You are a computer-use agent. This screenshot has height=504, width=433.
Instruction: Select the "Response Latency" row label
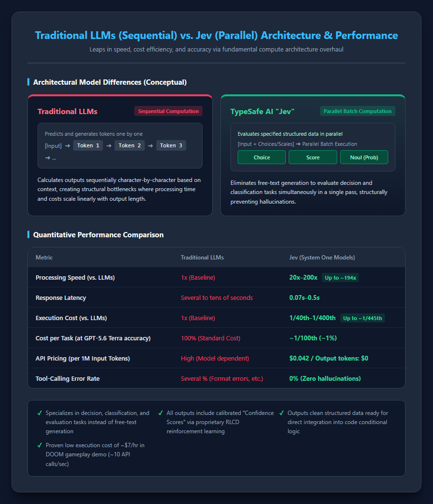click(x=61, y=298)
